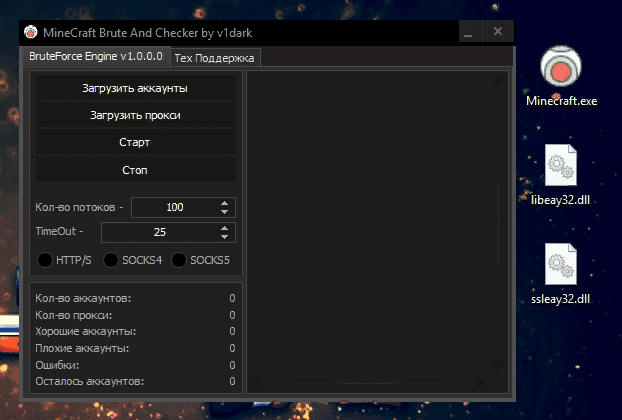Click the "TimeOut -" label

click(59, 231)
